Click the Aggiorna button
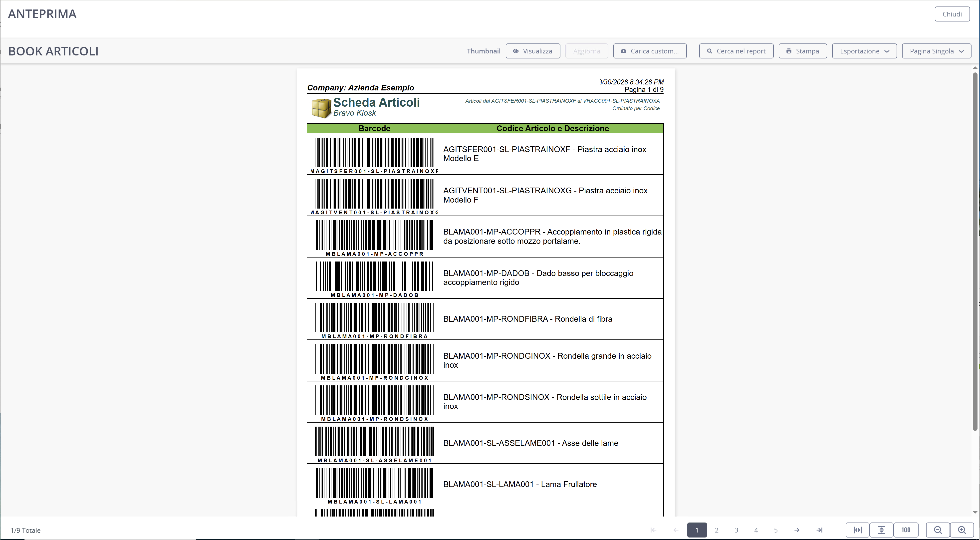Viewport: 980px width, 540px height. pos(587,51)
